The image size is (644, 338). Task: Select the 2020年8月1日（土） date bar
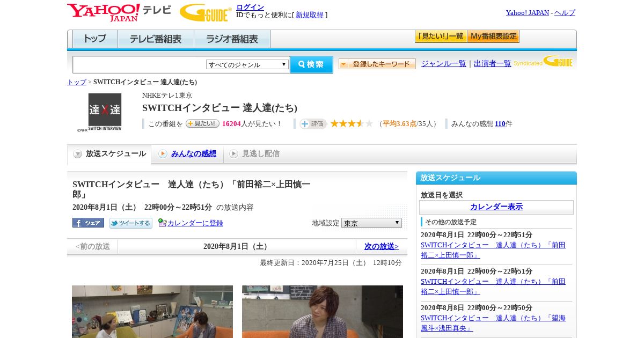(236, 247)
